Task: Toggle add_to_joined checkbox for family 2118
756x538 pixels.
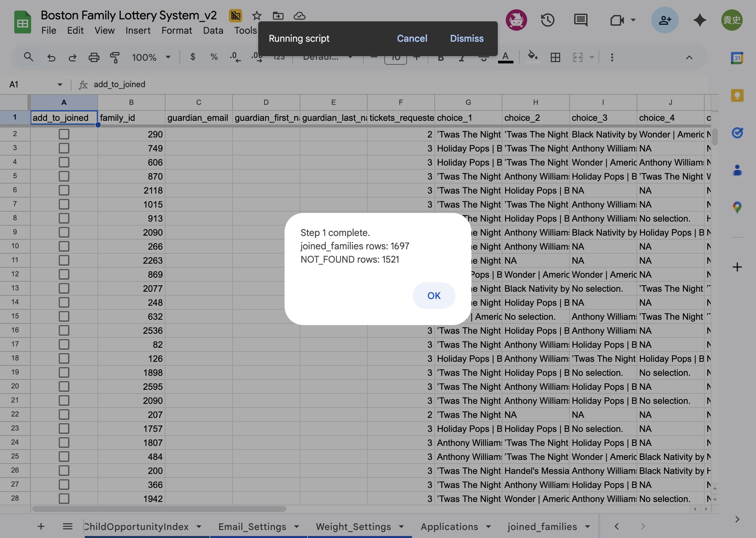Action: click(64, 191)
